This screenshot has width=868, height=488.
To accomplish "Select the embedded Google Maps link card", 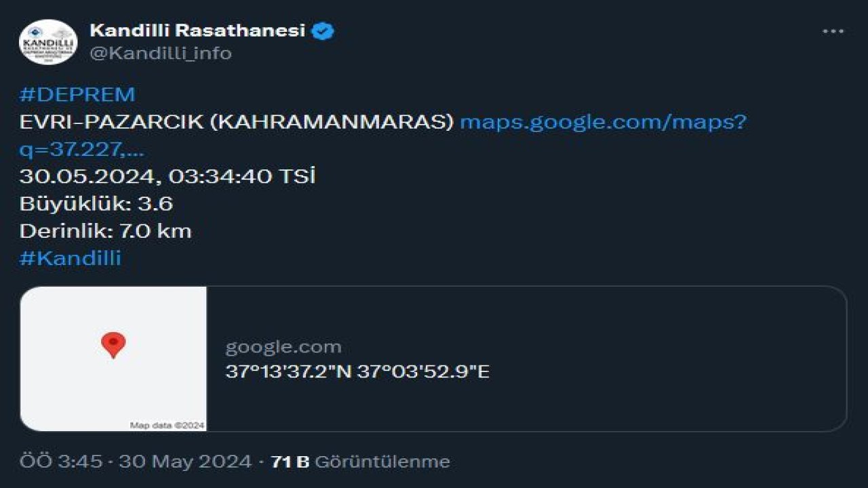I will pyautogui.click(x=475, y=359).
